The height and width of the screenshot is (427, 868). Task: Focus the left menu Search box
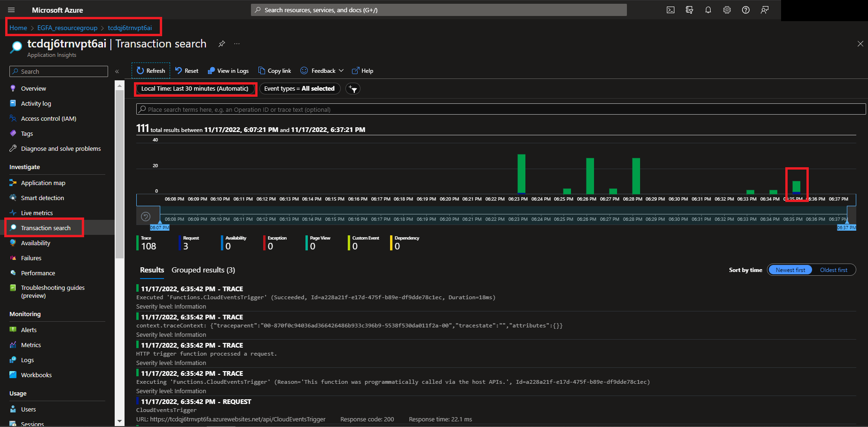click(x=59, y=71)
